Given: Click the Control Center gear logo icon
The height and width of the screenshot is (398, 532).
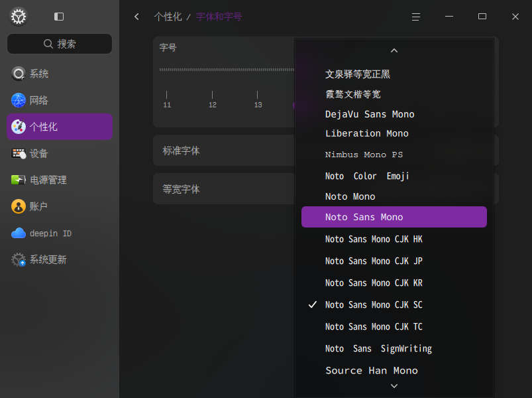Looking at the screenshot, I should click(19, 17).
